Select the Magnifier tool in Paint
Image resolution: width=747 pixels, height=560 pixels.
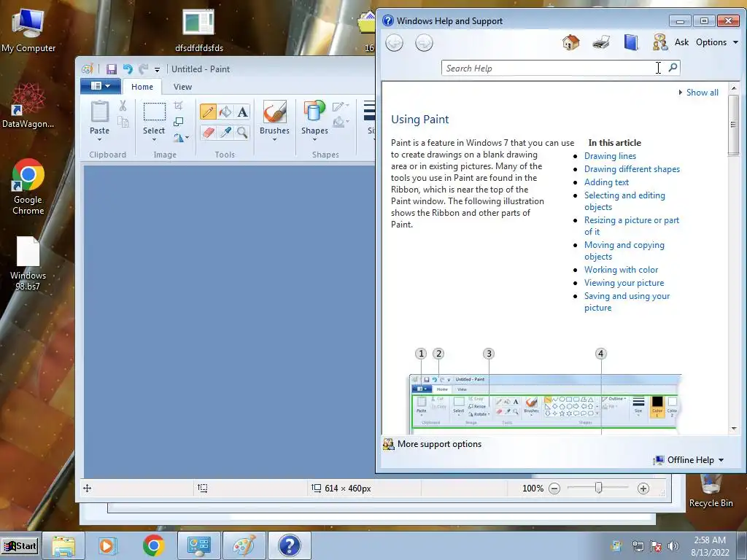pos(242,132)
